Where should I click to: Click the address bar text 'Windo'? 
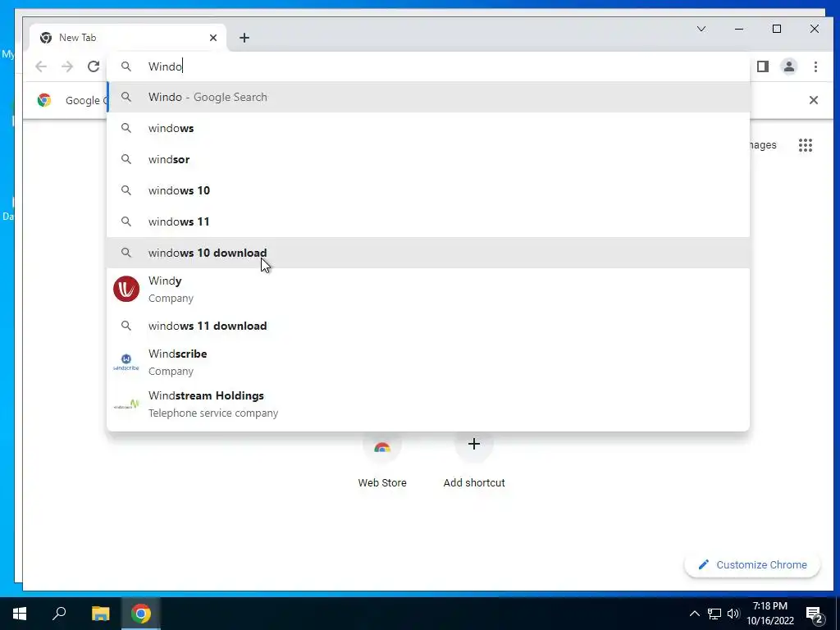coord(165,66)
